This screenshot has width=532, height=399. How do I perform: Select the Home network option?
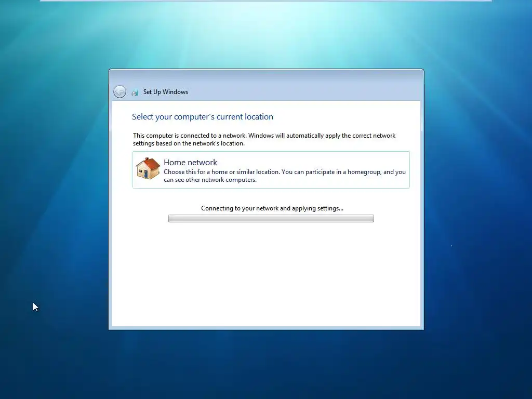pos(271,170)
